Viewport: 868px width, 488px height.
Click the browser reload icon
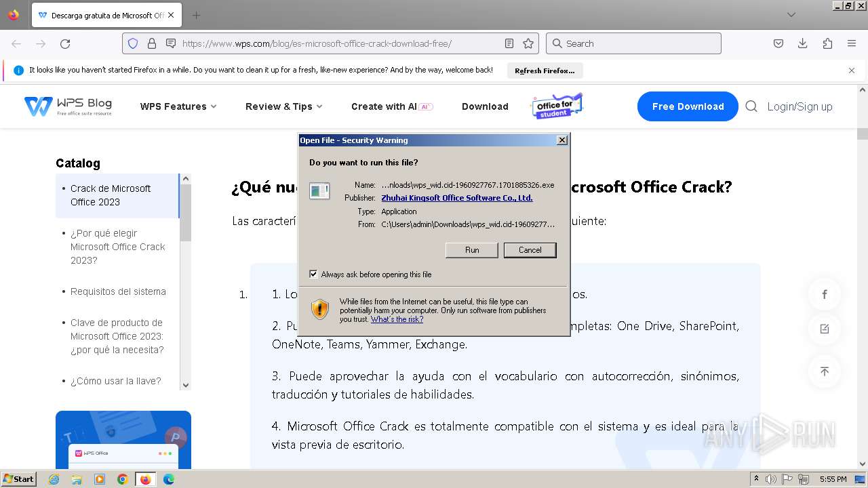65,43
